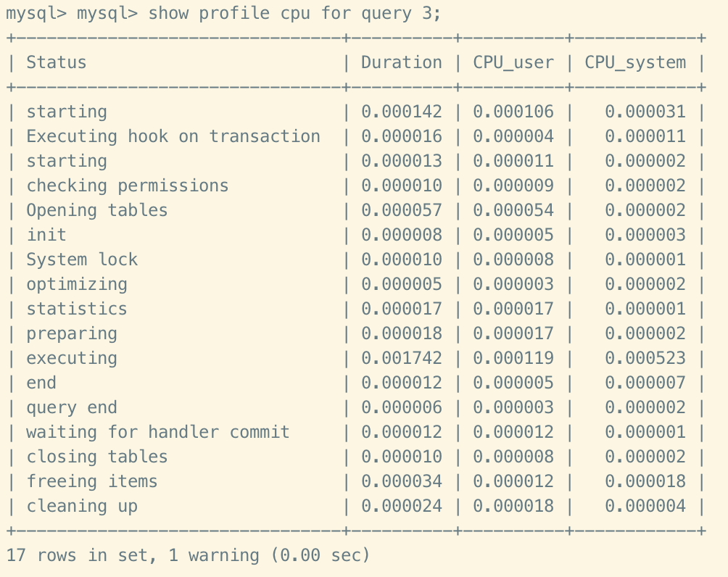Click the 'optimizing' status text
Image resolution: width=728 pixels, height=577 pixels.
pos(77,284)
